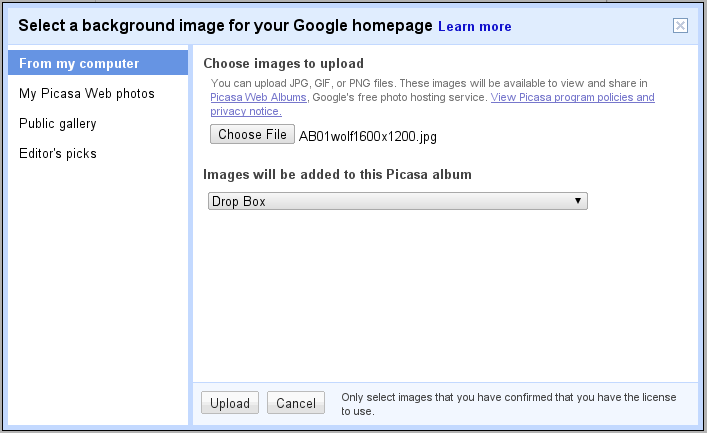
Task: Click the JPG, GIF, or PNG files description text
Action: [429, 83]
